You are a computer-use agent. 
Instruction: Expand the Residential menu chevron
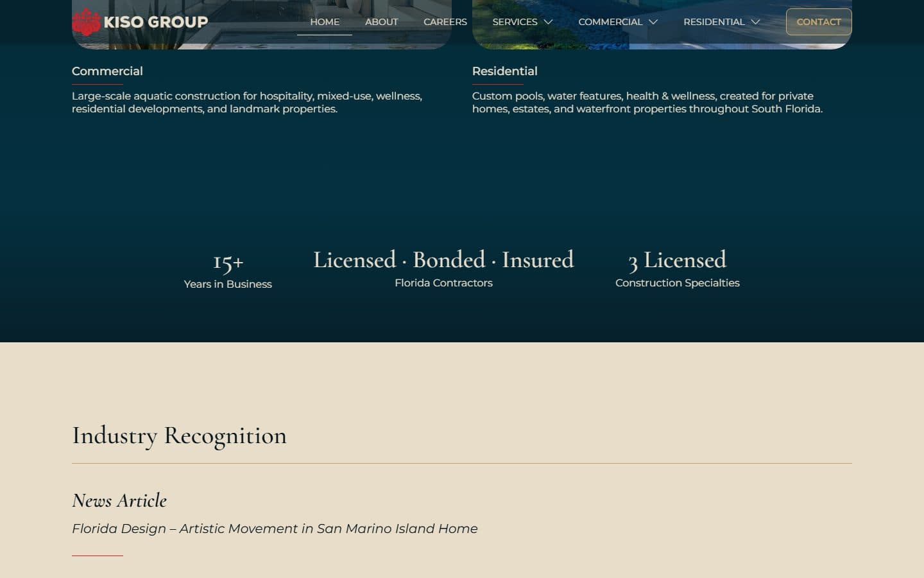click(755, 22)
